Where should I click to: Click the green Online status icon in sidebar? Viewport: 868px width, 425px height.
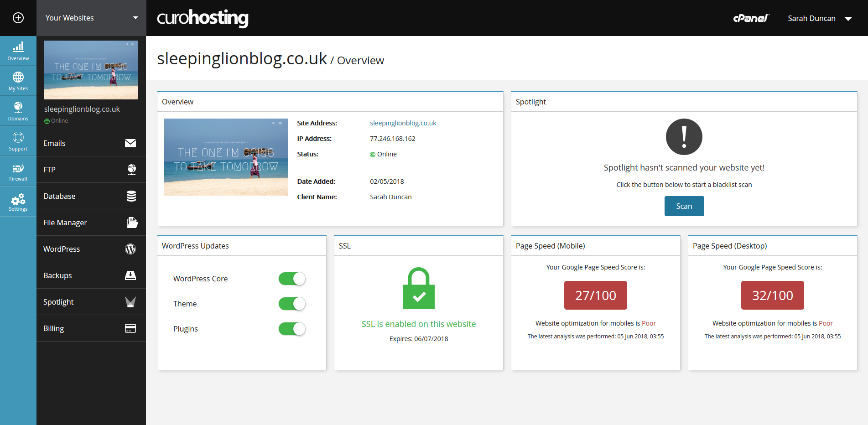click(x=47, y=121)
